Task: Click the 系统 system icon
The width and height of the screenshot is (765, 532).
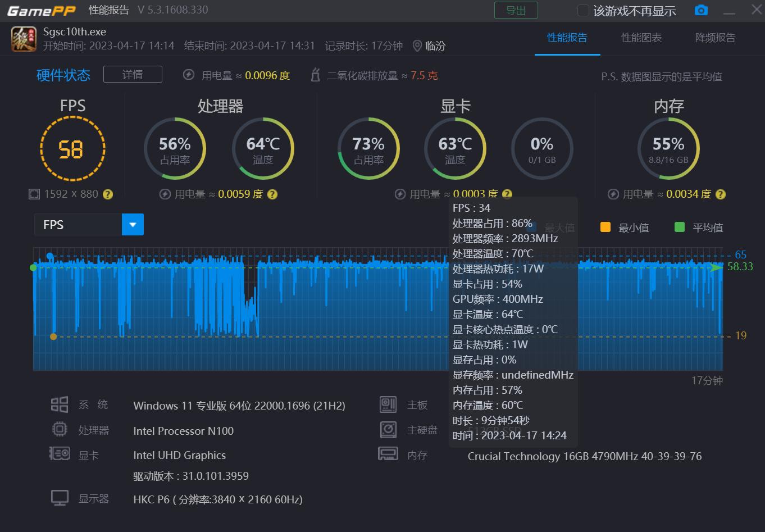Action: click(60, 404)
